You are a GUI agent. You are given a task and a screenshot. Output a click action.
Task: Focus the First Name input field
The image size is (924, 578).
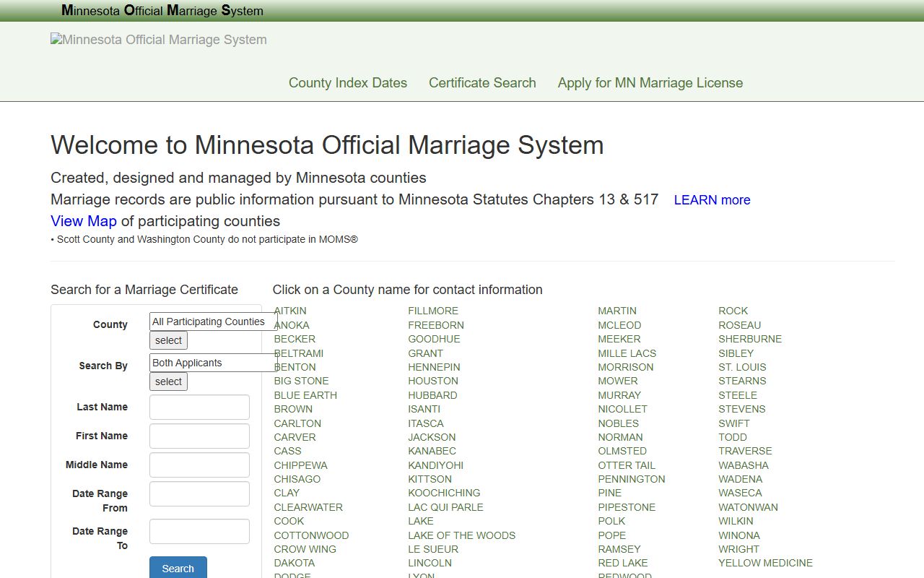coord(199,436)
